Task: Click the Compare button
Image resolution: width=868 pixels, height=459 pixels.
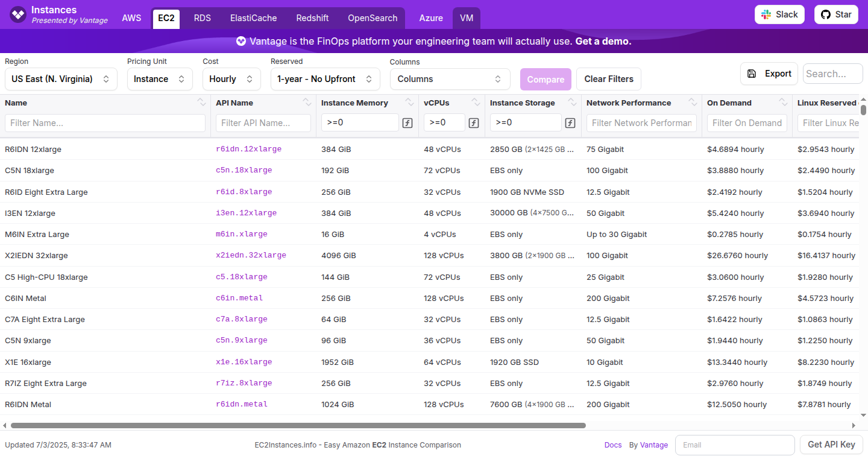Action: [x=546, y=79]
